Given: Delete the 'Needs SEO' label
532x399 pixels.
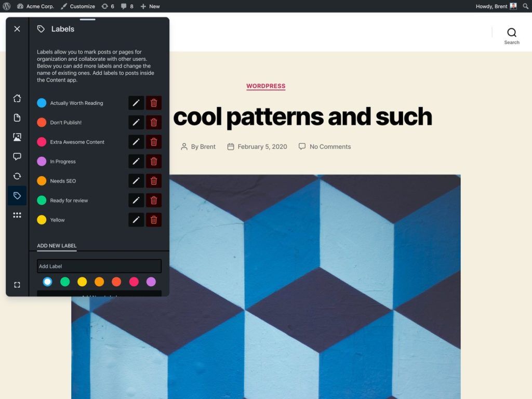Looking at the screenshot, I should [154, 181].
